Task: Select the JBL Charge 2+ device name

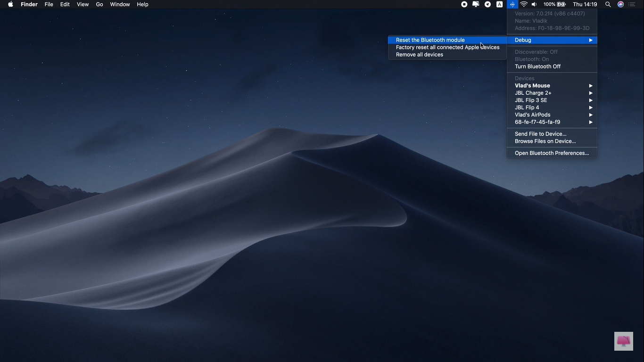Action: point(533,93)
